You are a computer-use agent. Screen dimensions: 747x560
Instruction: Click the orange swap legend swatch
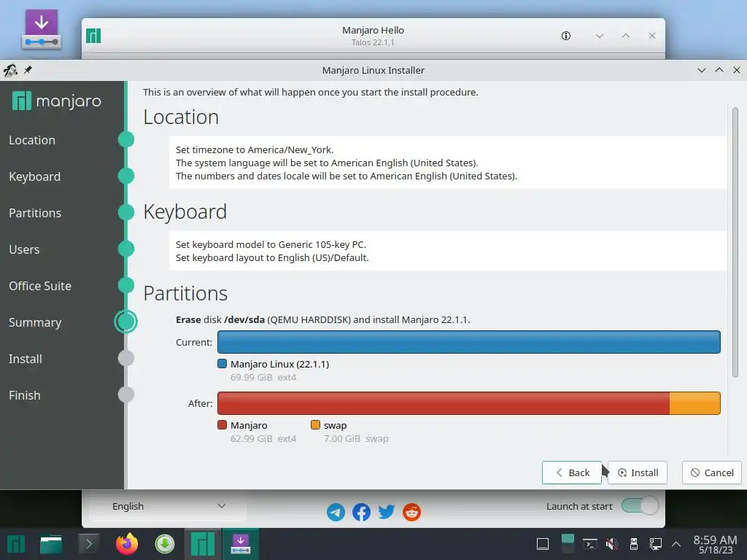pos(315,425)
